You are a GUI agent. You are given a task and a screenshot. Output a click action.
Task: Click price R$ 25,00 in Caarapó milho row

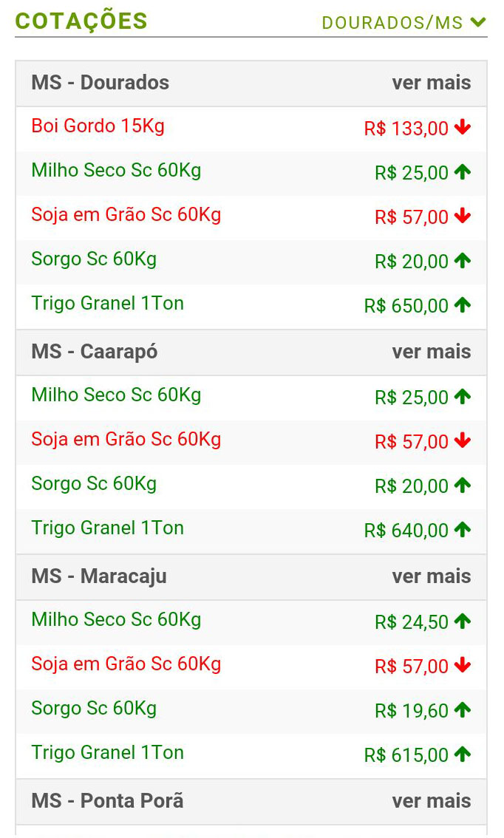[412, 398]
